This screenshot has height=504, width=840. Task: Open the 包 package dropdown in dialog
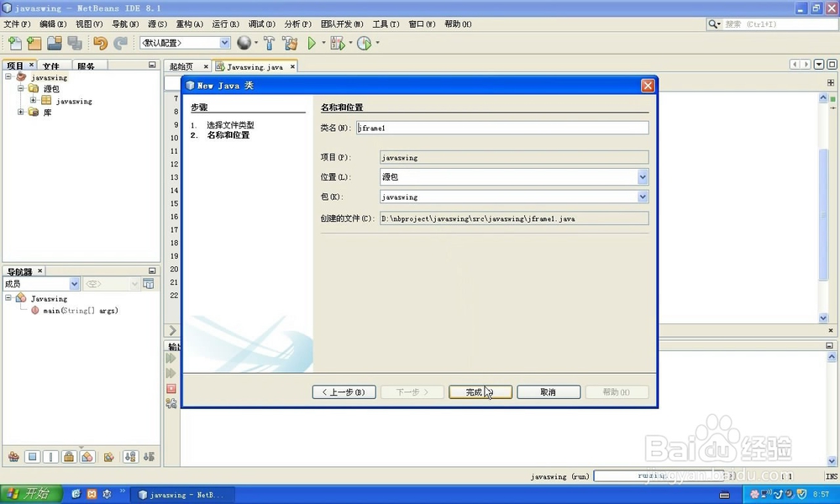(643, 197)
